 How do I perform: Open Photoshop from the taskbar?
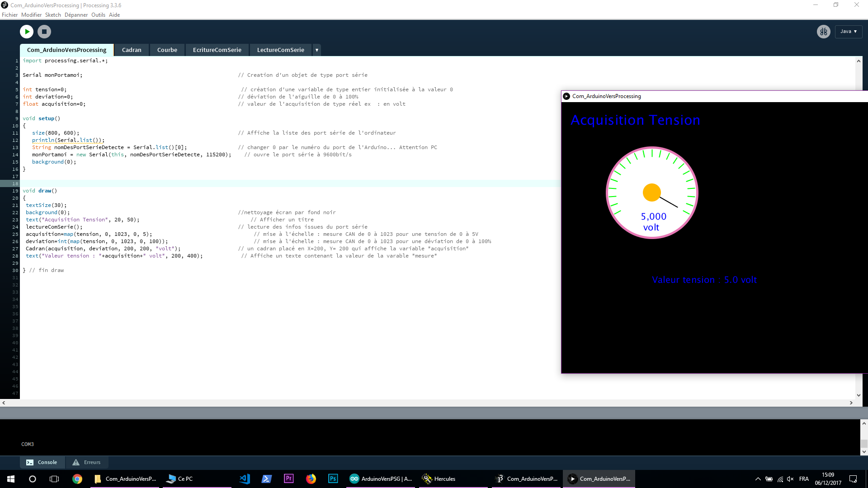click(x=333, y=479)
